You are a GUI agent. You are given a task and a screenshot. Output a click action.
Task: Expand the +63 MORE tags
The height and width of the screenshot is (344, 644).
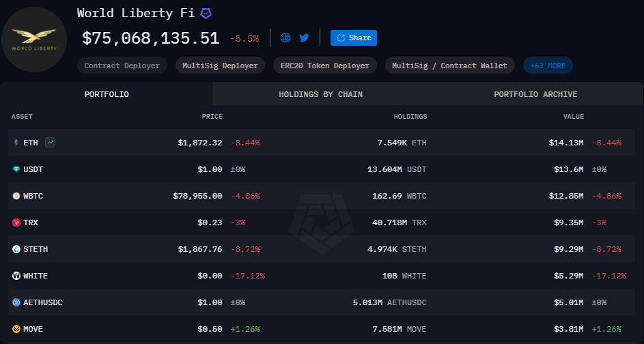(x=548, y=66)
